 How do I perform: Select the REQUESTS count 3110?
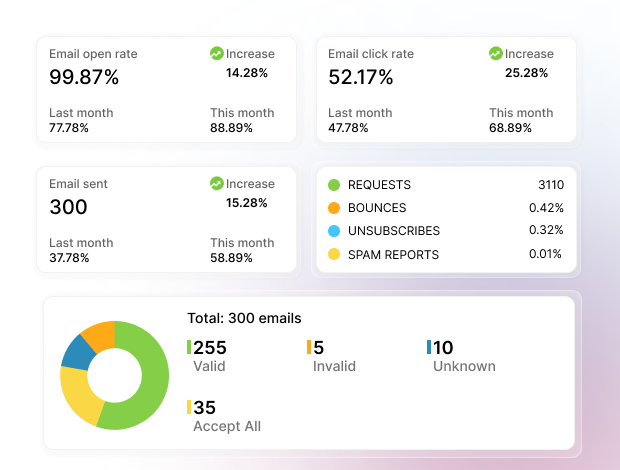tap(551, 185)
